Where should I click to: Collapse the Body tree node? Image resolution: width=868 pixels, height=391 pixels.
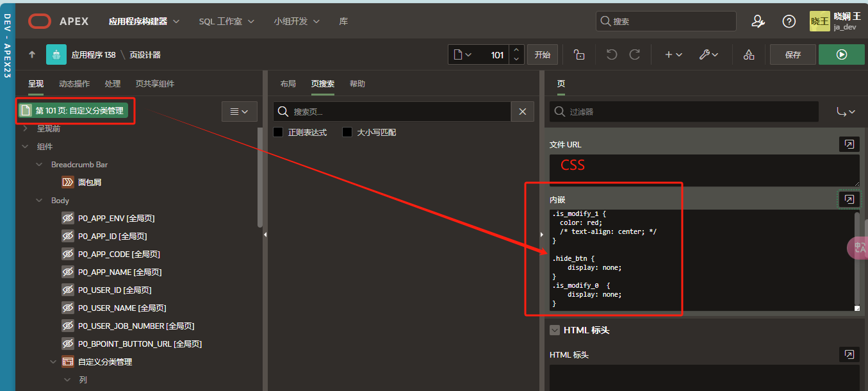[x=40, y=200]
